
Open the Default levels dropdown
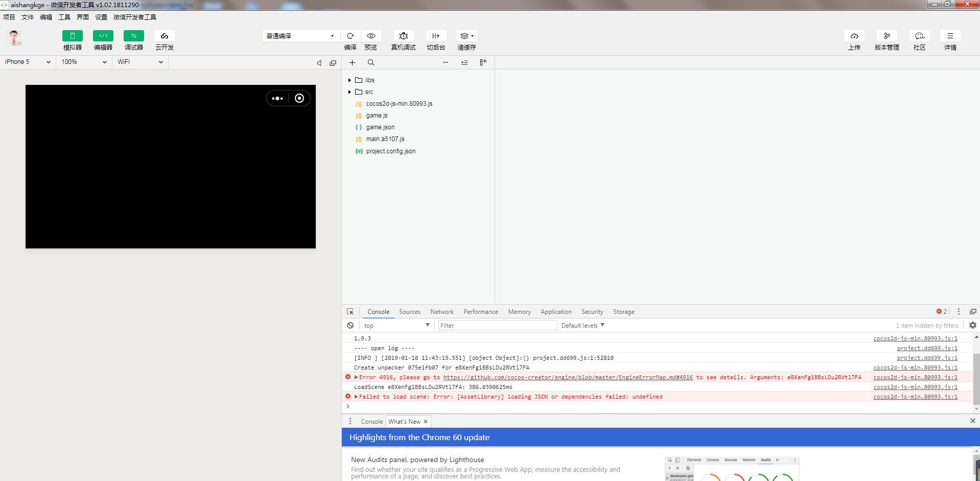tap(583, 326)
